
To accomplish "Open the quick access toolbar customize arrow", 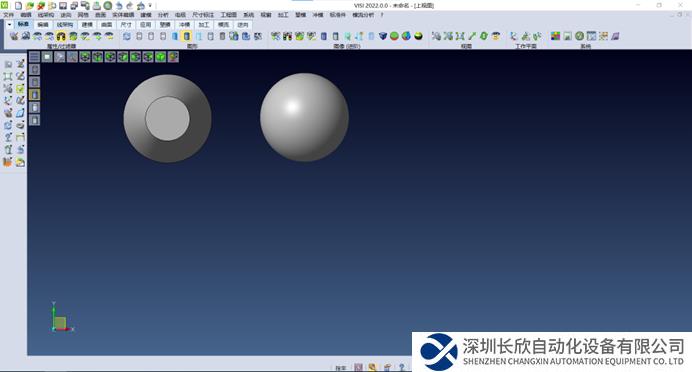I will 150,6.
